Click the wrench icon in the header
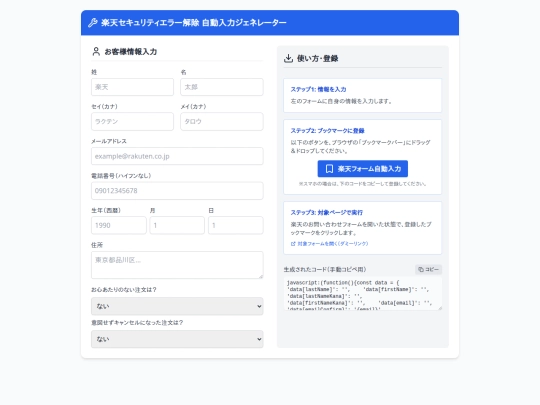Viewport: 540px width, 405px height. pyautogui.click(x=93, y=23)
